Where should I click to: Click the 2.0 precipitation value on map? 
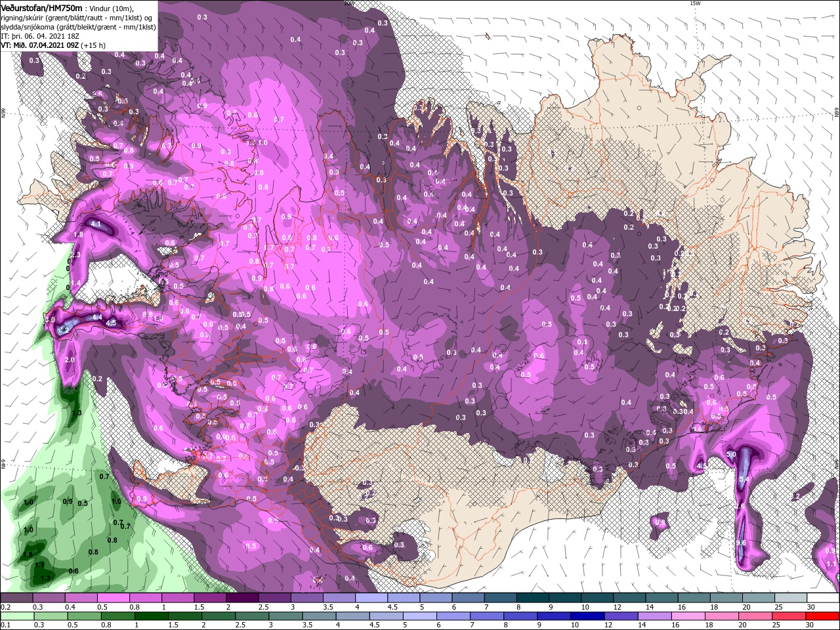click(x=70, y=360)
